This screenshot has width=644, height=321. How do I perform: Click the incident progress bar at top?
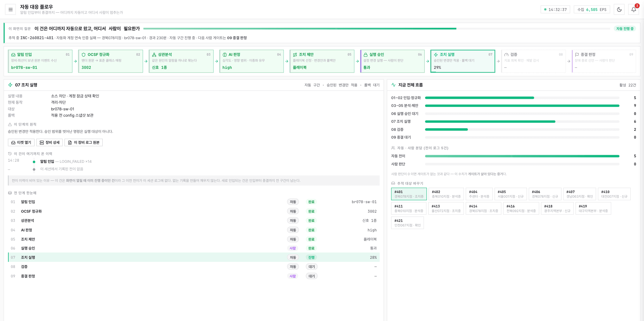point(377,29)
